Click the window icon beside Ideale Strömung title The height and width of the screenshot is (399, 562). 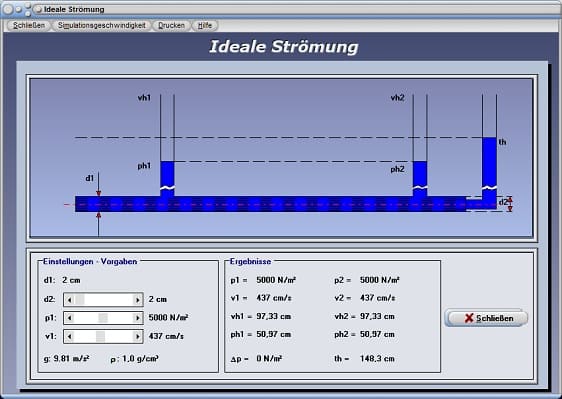pos(38,9)
